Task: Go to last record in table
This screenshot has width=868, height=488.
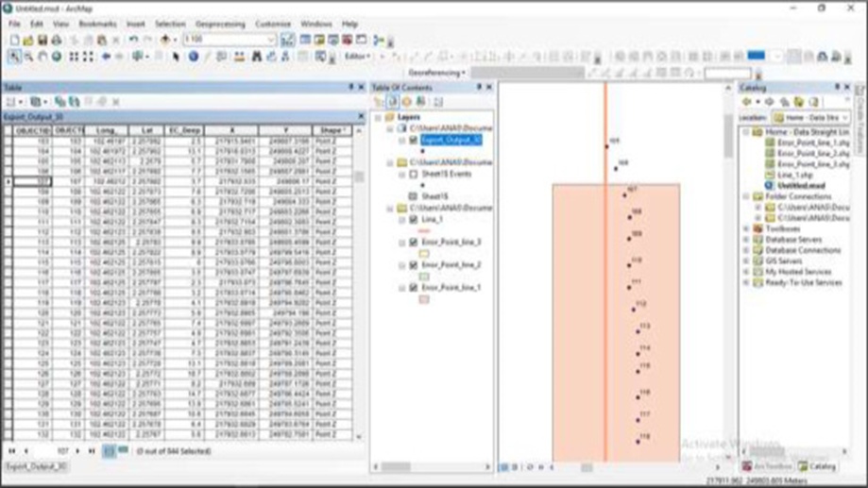Action: 92,451
